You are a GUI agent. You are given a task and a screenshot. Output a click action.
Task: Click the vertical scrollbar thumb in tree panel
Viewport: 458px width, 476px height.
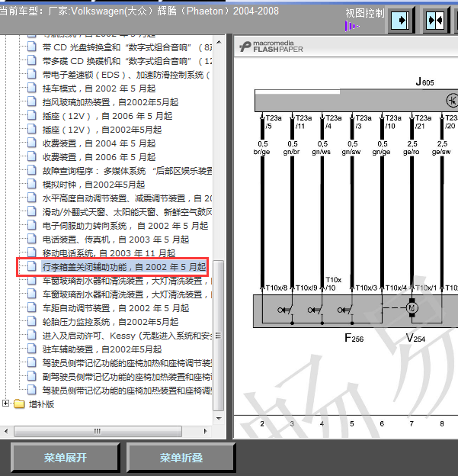[219, 336]
